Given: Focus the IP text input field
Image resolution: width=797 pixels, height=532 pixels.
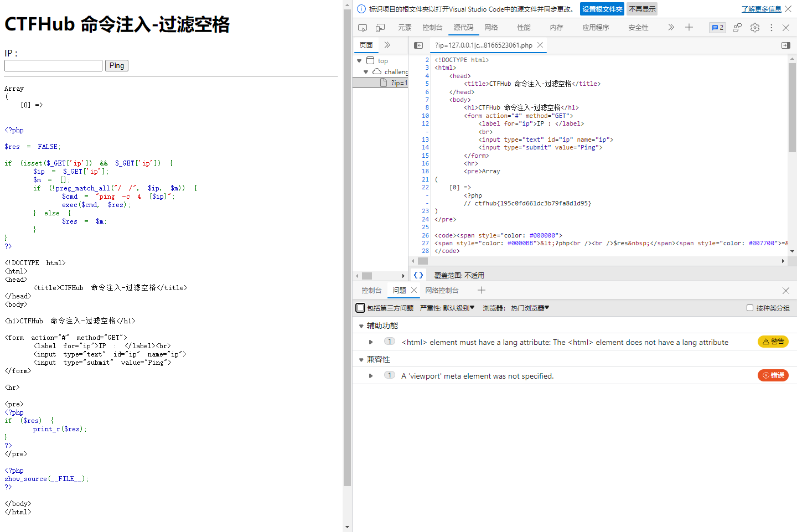Looking at the screenshot, I should pyautogui.click(x=53, y=65).
